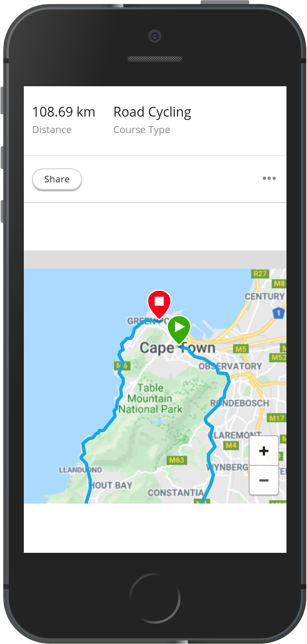Click the green play start marker
Screen dimensions: 307x644
[179, 329]
